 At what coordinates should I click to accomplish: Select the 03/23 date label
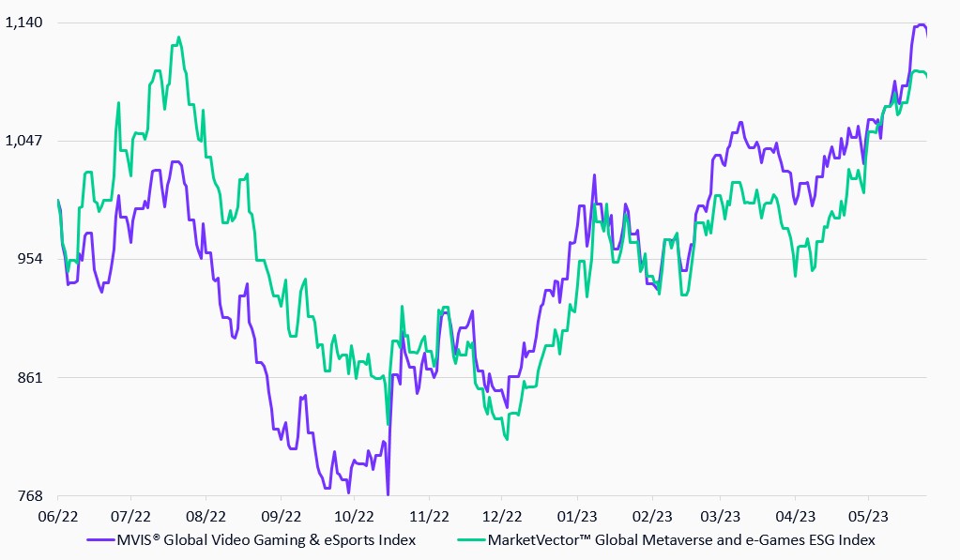coord(719,517)
